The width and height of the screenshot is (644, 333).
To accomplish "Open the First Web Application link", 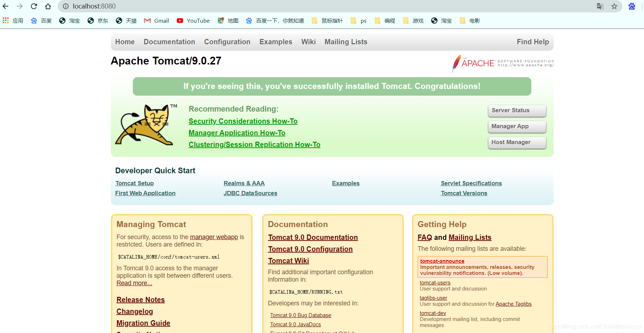I will [x=145, y=193].
